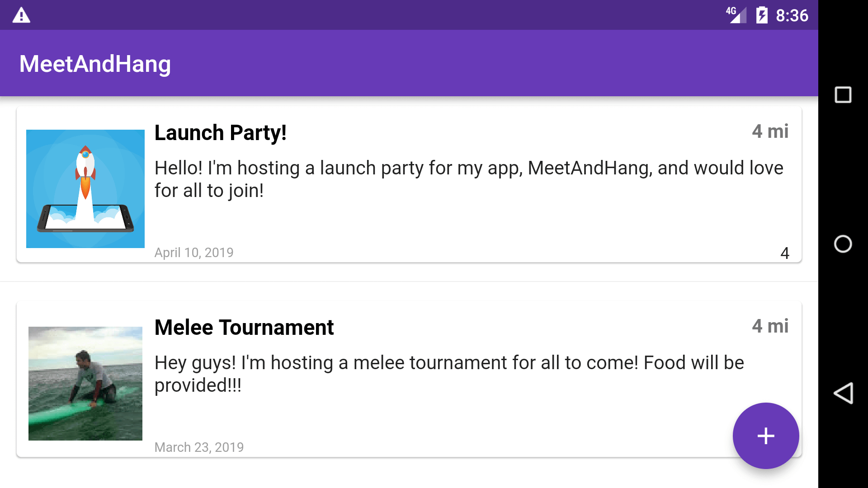Tap the purple add event floating button

(766, 436)
